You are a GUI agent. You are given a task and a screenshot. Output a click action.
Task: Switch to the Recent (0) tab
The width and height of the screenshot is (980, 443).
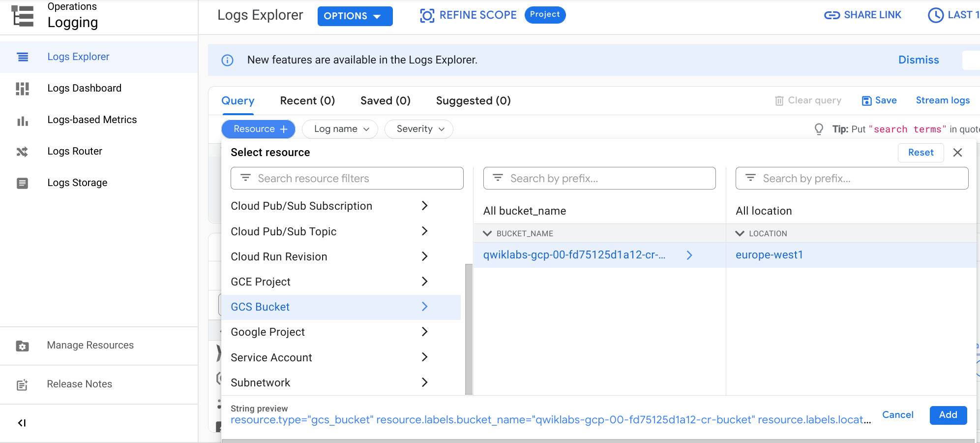coord(307,101)
